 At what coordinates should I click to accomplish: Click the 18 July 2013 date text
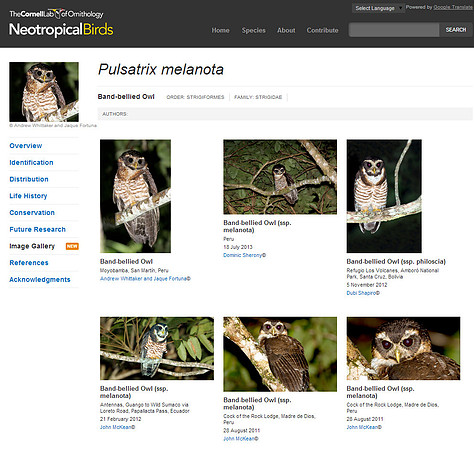(x=238, y=247)
